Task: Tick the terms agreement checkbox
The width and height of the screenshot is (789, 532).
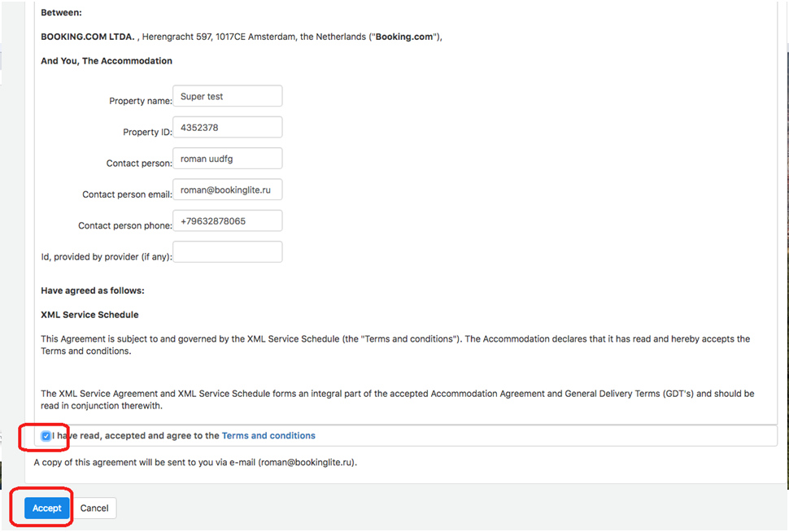Action: click(46, 436)
